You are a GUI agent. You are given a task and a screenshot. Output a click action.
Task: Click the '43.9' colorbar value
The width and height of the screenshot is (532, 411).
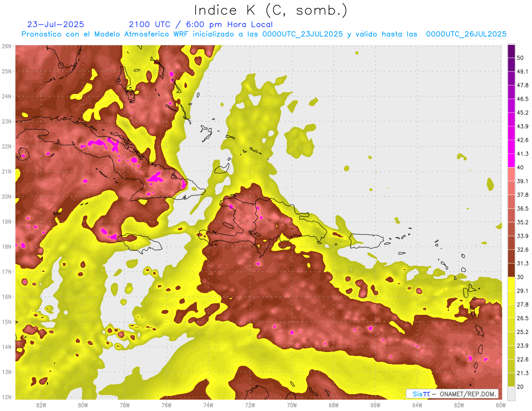(522, 126)
